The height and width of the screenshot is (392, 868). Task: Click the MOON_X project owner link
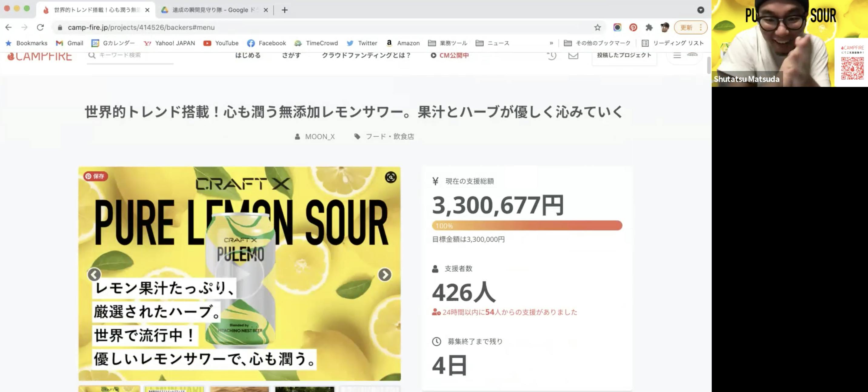click(319, 136)
